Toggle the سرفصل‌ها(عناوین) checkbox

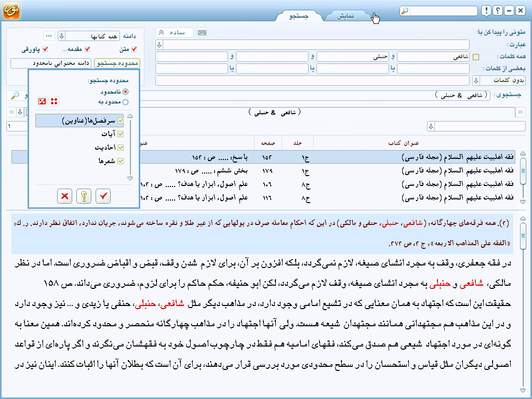point(121,121)
